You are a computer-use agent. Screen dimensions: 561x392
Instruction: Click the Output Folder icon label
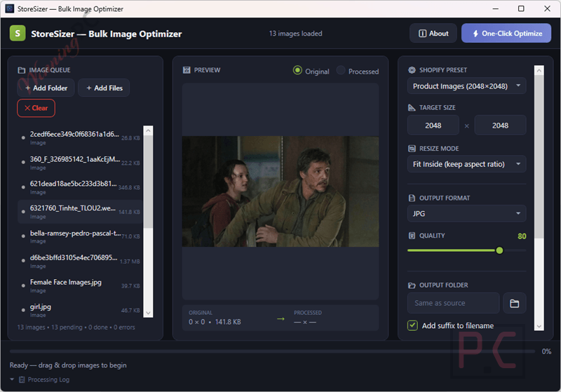(412, 285)
